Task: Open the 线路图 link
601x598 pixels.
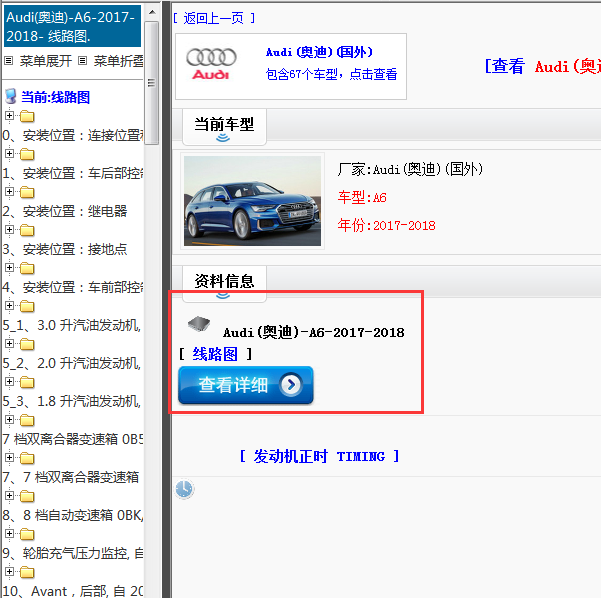Action: tap(215, 353)
